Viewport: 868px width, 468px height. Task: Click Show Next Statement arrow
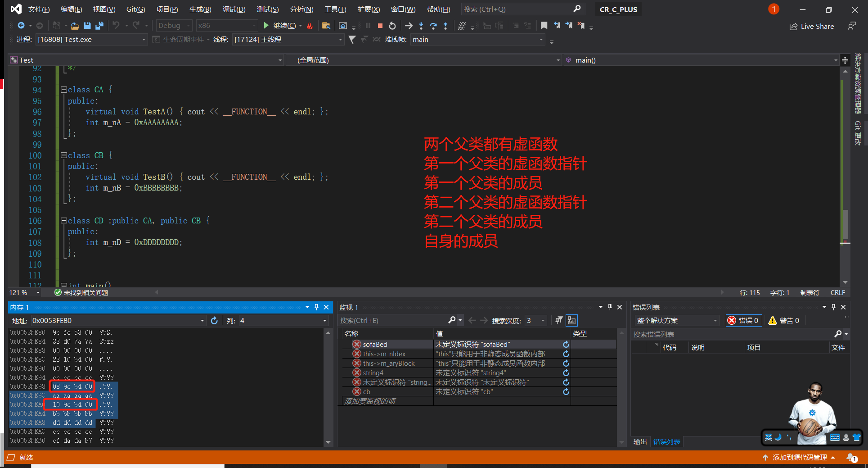(x=409, y=26)
